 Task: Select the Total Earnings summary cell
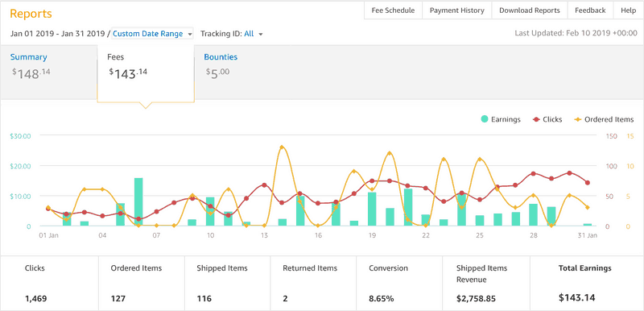click(587, 283)
